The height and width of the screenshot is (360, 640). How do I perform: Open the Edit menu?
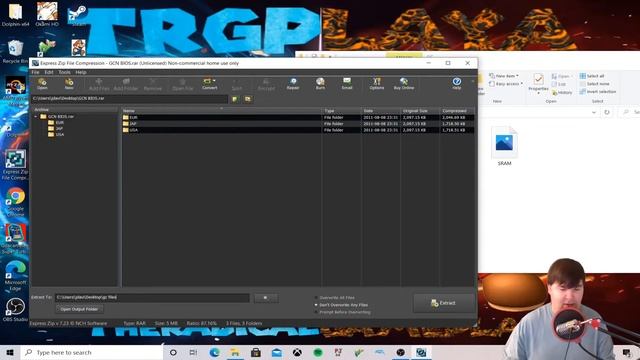(49, 72)
